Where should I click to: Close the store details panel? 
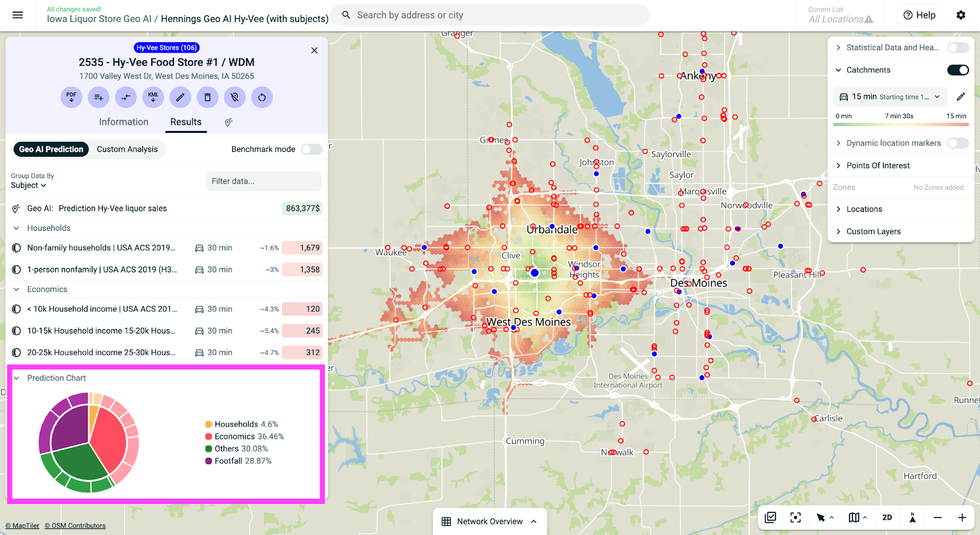[314, 50]
